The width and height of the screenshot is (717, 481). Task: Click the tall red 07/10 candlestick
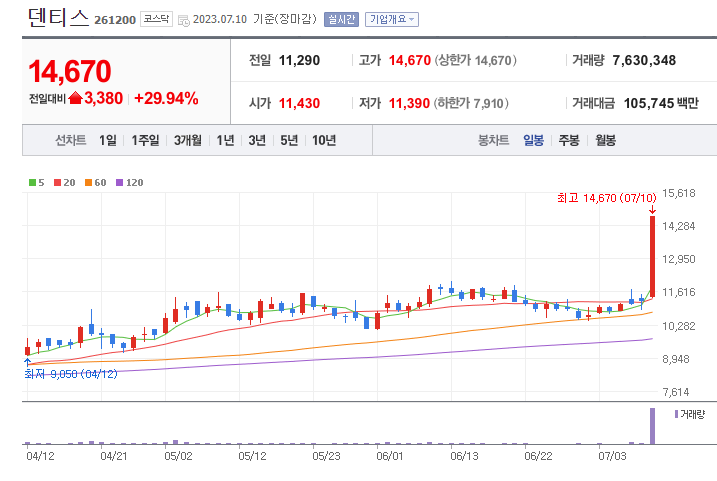[x=653, y=257]
